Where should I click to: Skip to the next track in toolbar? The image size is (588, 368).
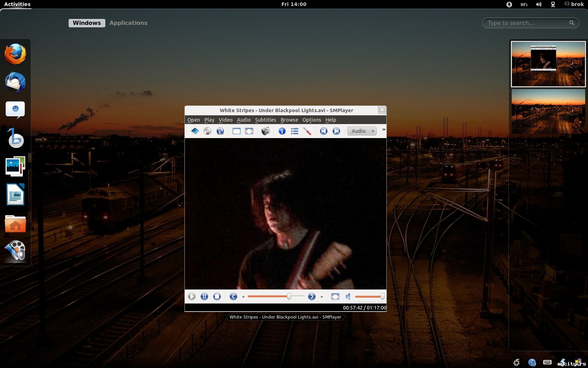[336, 131]
